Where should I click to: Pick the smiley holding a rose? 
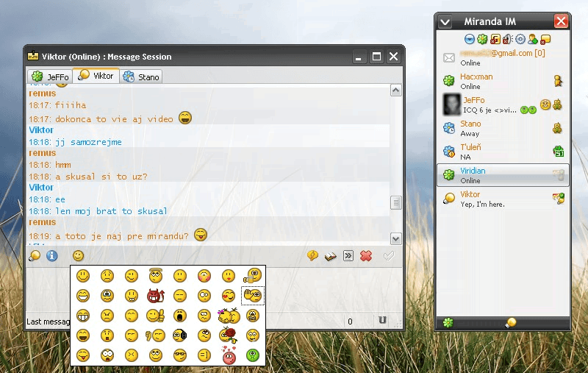tap(229, 335)
